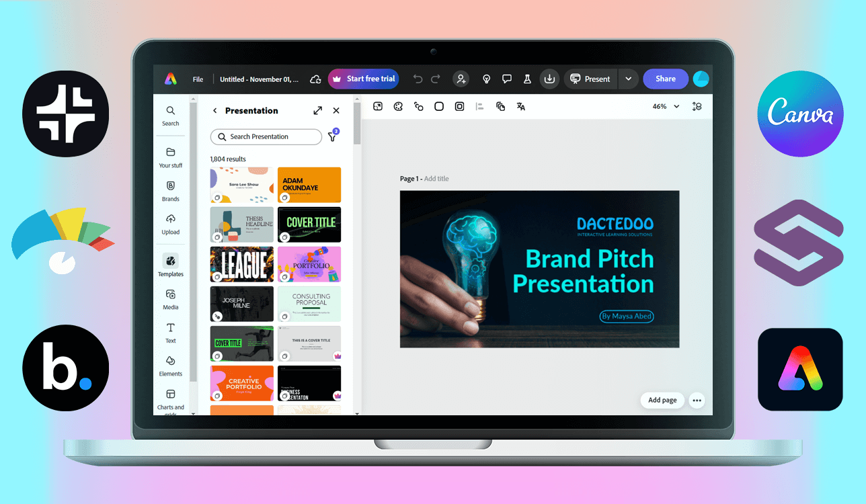Select the By Maysa Abed label
Viewport: 866px width, 504px height.
(x=627, y=316)
